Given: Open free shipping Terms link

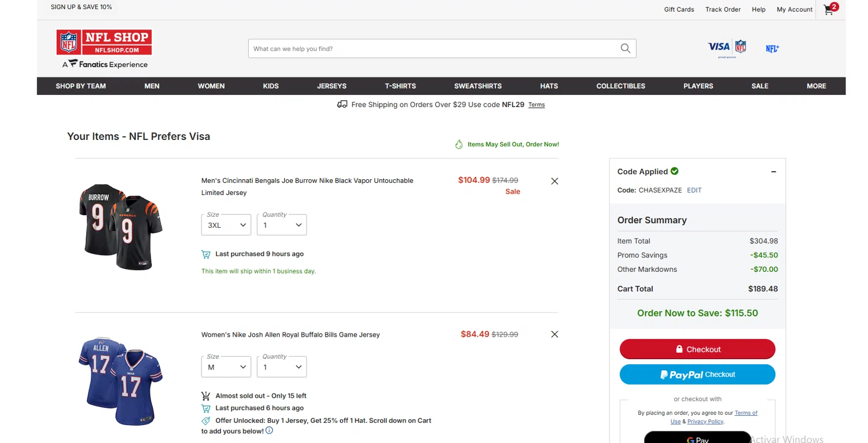Looking at the screenshot, I should click(536, 105).
